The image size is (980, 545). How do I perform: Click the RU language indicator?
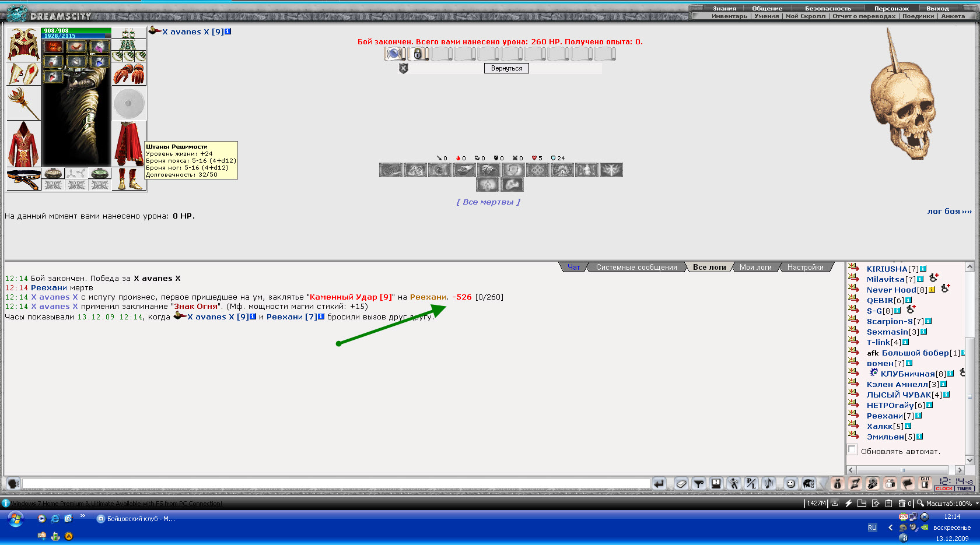[872, 528]
